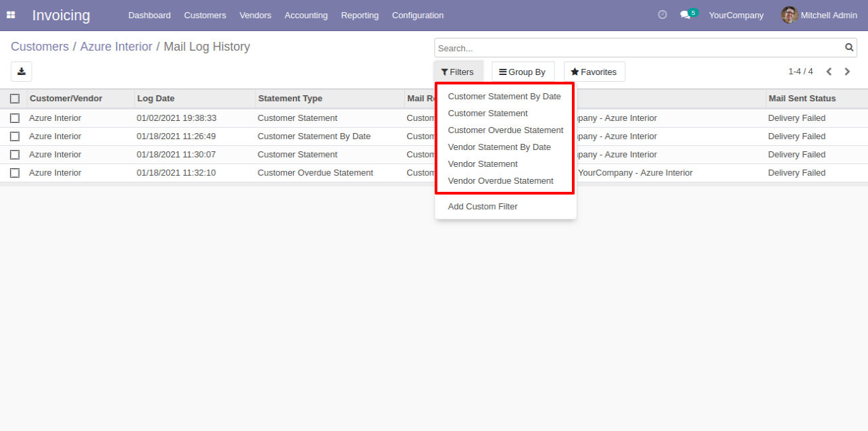Click Mitchell Admin avatar
Screen dimensions: 868x431
[x=790, y=15]
